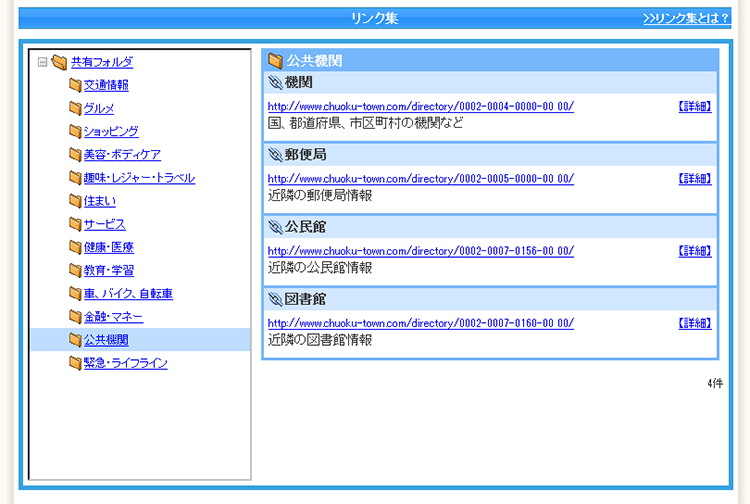Screen dimensions: 750x504
Task: Select the 健康・医療 folder
Action: pyautogui.click(x=109, y=247)
